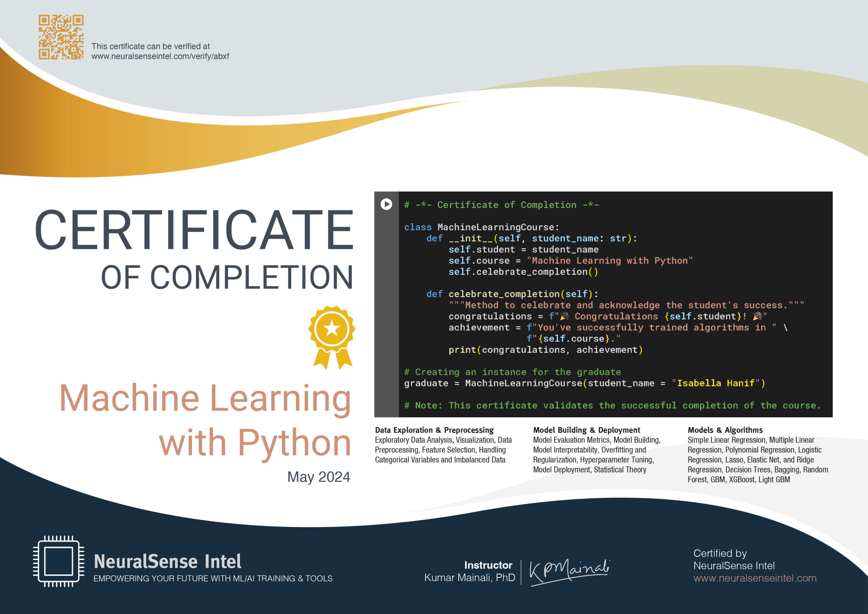
Task: Click the student name Isabella Hanif
Action: point(716,383)
